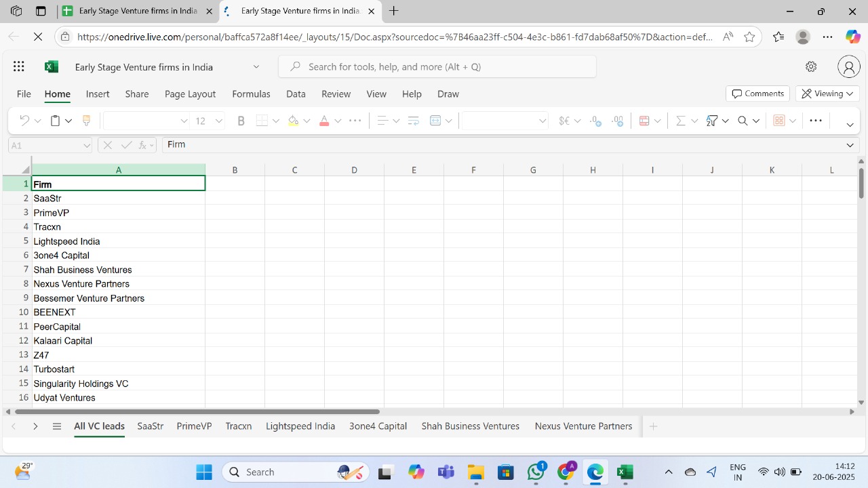Select cell containing Kalaari Capital
The width and height of the screenshot is (868, 488).
(118, 340)
